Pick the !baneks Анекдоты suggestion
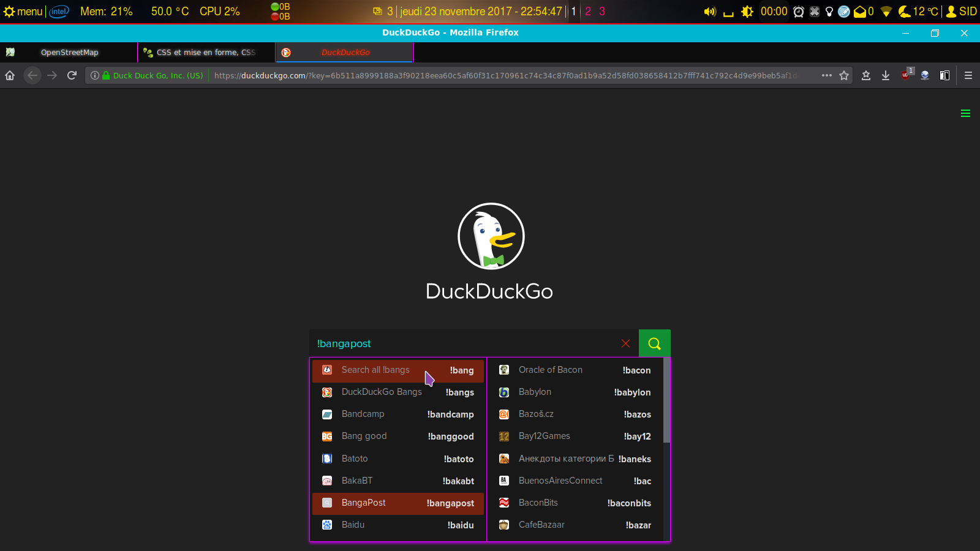 point(575,459)
